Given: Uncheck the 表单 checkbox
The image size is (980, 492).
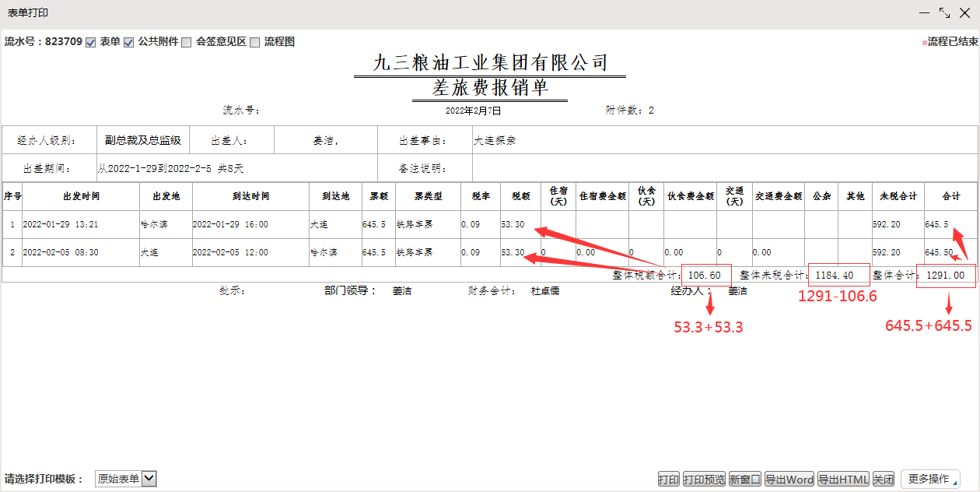Looking at the screenshot, I should (x=90, y=42).
